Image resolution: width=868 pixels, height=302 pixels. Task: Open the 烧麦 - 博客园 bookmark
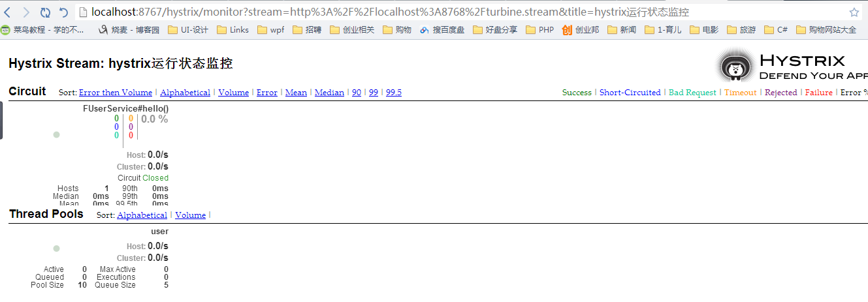[x=129, y=29]
